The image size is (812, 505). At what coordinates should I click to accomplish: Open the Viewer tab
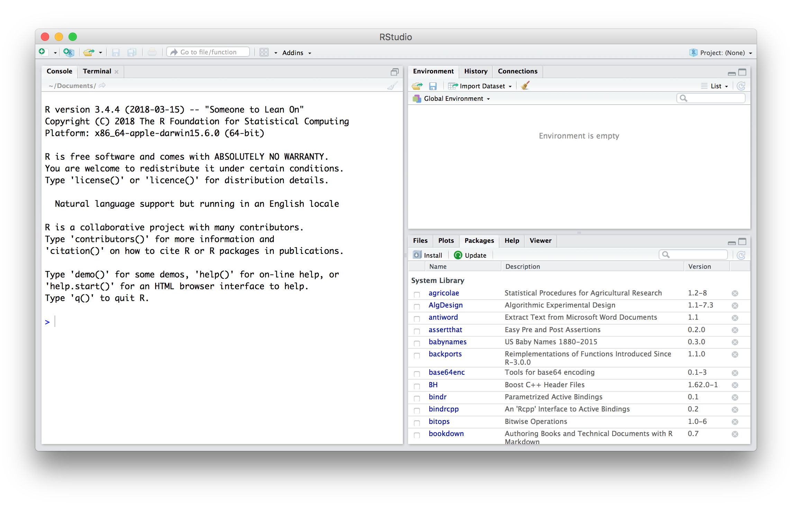pyautogui.click(x=540, y=241)
